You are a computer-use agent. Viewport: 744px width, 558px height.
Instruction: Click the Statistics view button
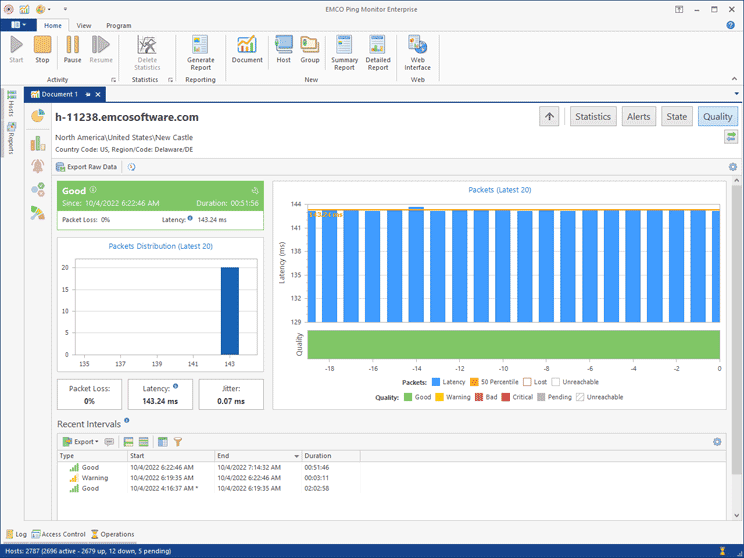(x=592, y=117)
